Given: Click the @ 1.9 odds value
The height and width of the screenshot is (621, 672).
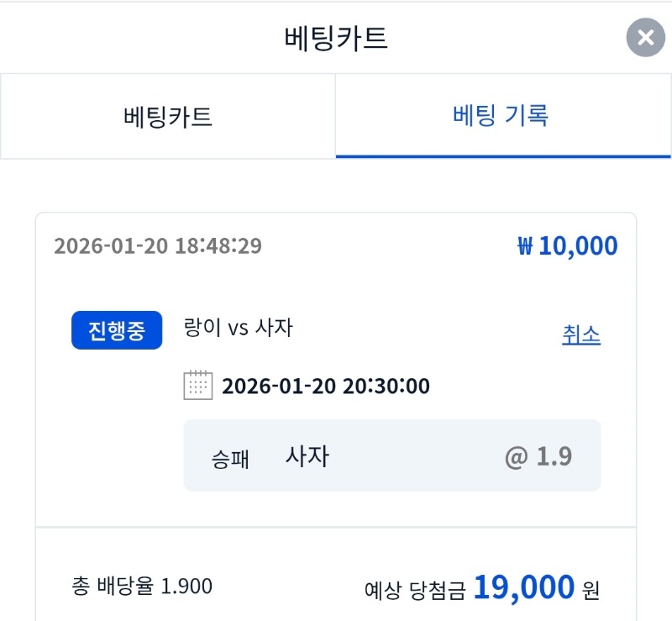Looking at the screenshot, I should [x=538, y=456].
